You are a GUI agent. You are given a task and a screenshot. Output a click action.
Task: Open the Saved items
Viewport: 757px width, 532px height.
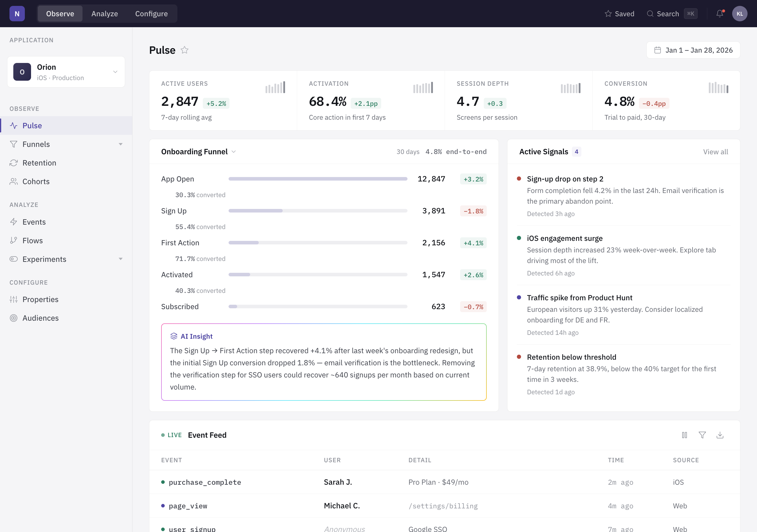coord(619,14)
